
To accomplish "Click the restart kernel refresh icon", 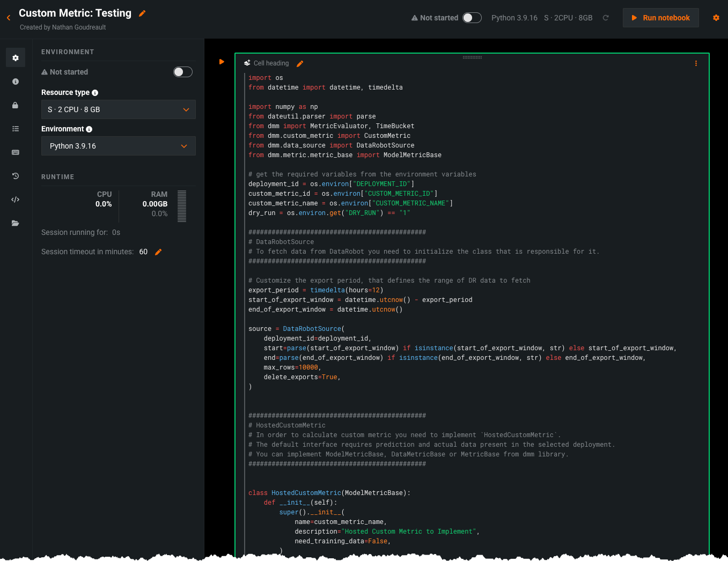I will (x=606, y=18).
